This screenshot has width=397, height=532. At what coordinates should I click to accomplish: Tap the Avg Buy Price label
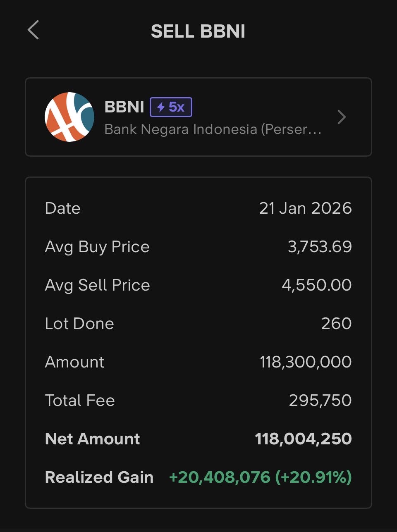[x=97, y=246]
